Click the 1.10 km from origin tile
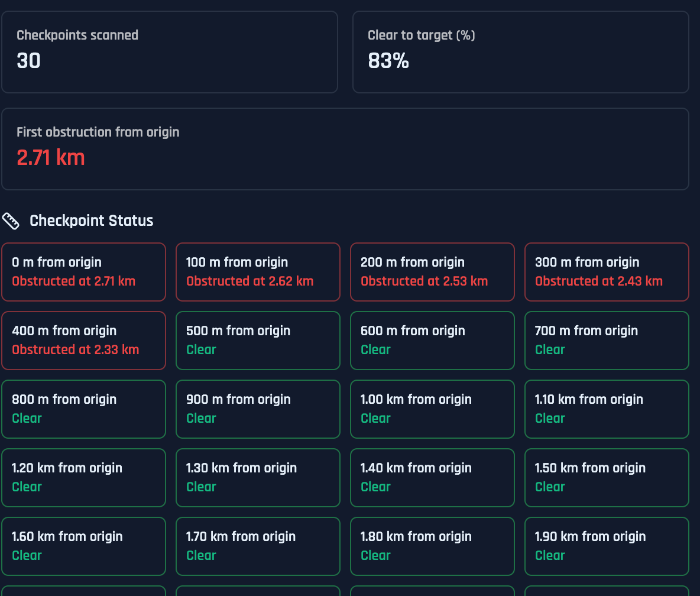The height and width of the screenshot is (596, 700). pyautogui.click(x=607, y=409)
